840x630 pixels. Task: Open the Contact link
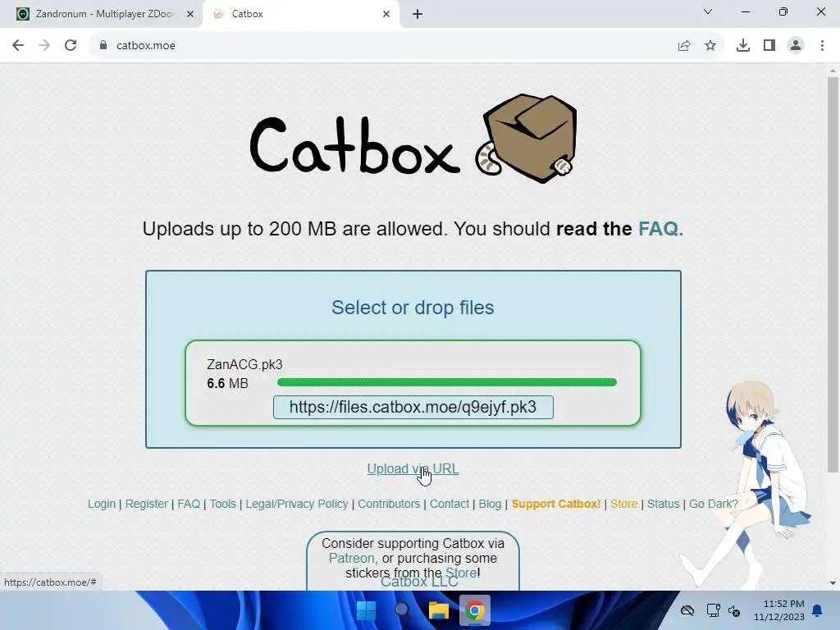point(450,504)
